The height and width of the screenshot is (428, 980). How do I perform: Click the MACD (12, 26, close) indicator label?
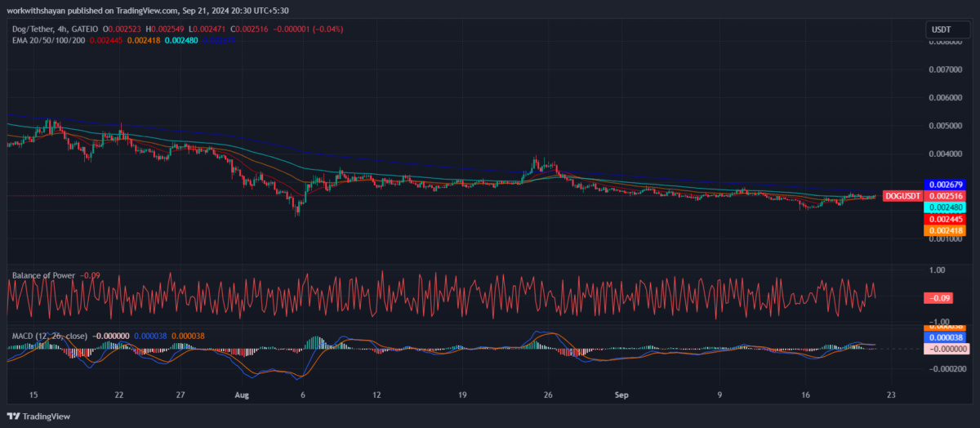(48, 336)
